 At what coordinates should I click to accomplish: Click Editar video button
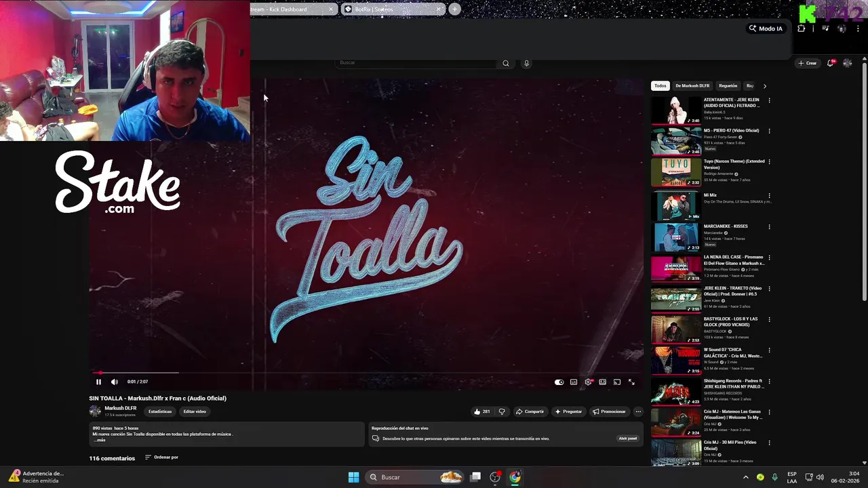point(195,411)
